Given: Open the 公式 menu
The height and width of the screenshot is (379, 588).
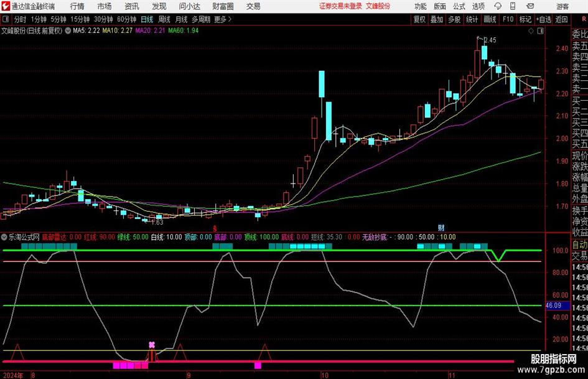Looking at the screenshot, I should point(459,6).
